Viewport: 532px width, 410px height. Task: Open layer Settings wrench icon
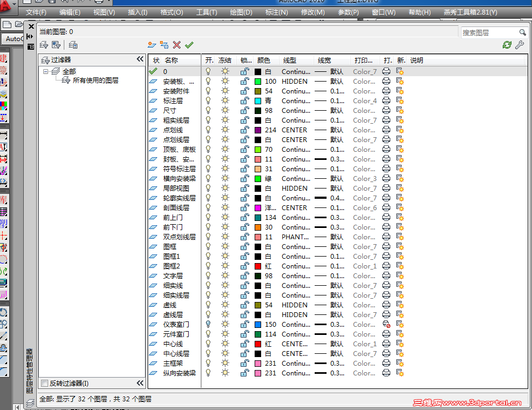tap(520, 45)
